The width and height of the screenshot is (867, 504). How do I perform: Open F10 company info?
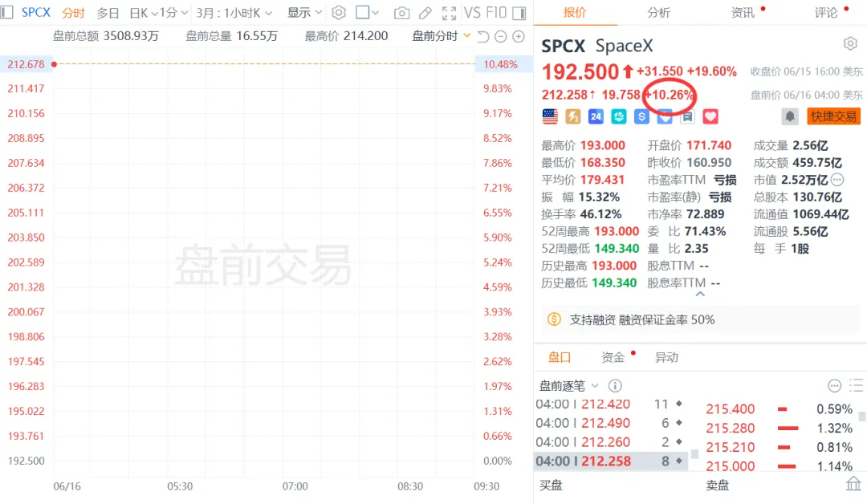click(496, 13)
